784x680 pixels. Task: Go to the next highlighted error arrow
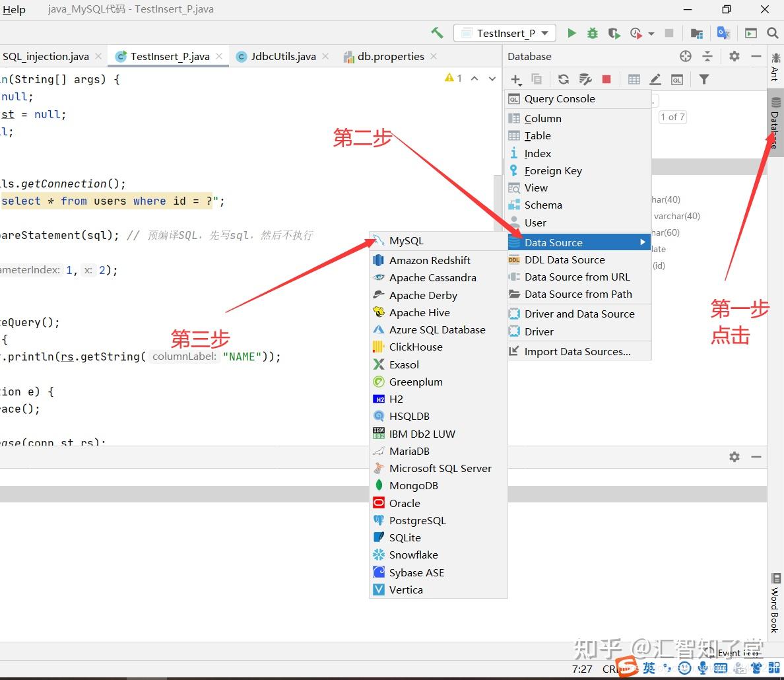click(x=492, y=78)
